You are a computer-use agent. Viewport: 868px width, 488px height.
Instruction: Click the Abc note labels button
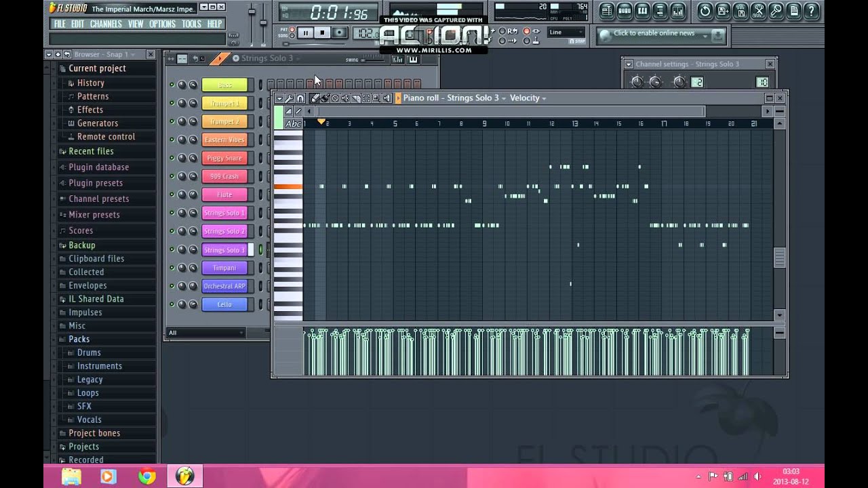point(293,123)
